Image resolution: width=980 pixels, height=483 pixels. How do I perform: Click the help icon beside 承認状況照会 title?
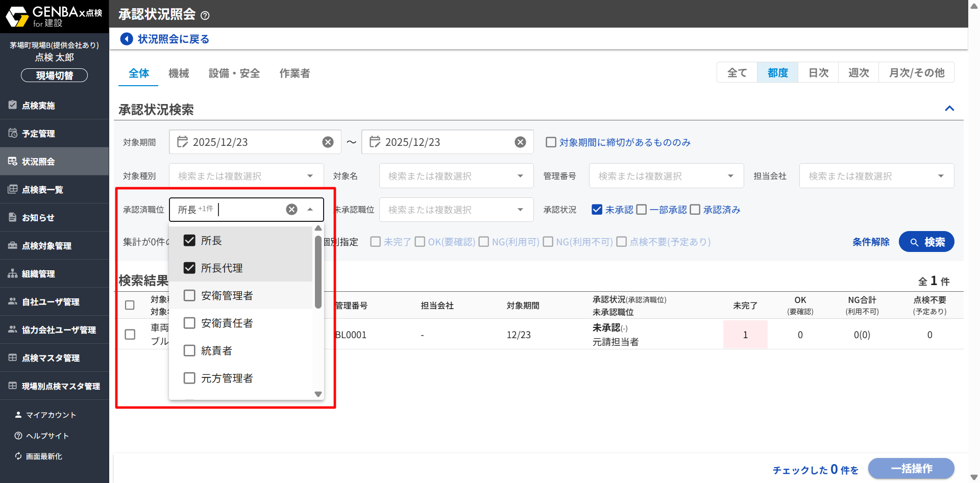pyautogui.click(x=205, y=15)
